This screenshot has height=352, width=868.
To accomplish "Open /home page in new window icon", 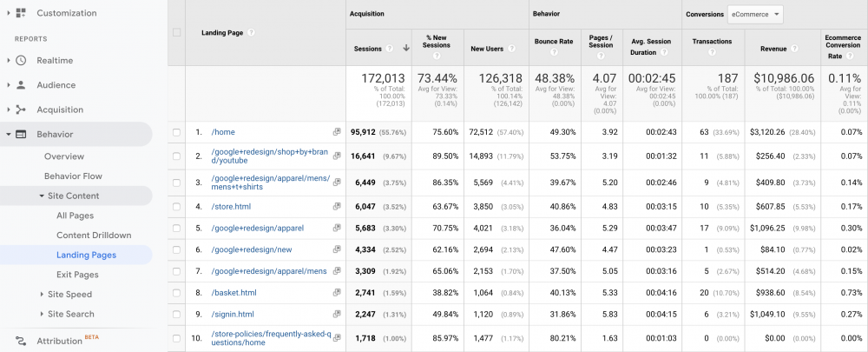I will (x=337, y=132).
